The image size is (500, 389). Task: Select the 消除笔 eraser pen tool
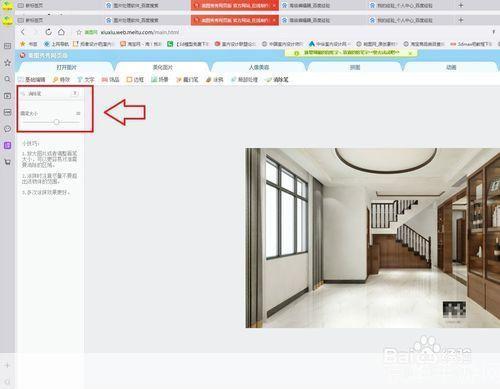pos(277,80)
